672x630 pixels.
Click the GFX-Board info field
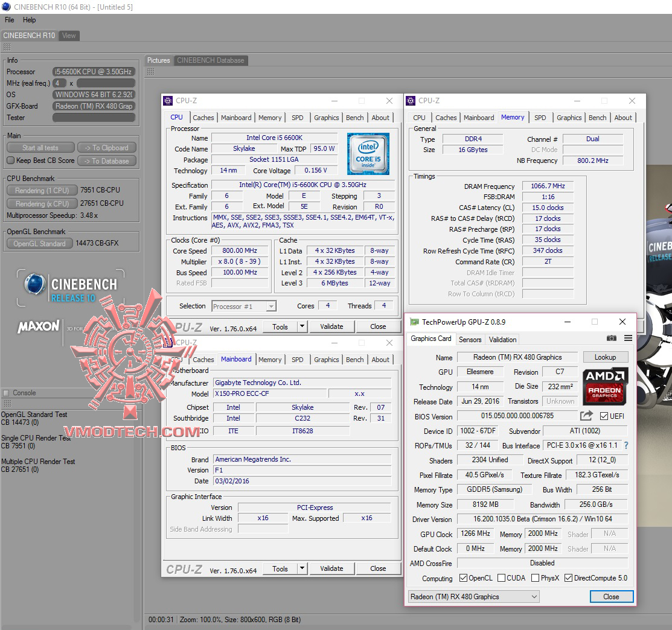coord(94,106)
